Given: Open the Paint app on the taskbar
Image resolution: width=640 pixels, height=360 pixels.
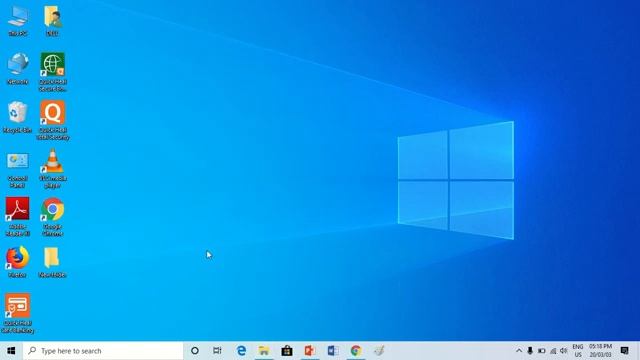Looking at the screenshot, I should point(379,351).
